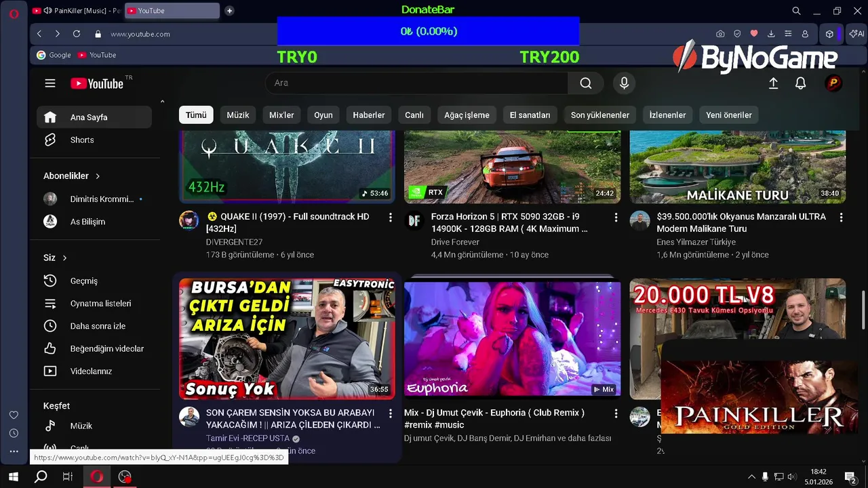Open the Windows Start button
This screenshot has width=868, height=488.
(x=14, y=476)
